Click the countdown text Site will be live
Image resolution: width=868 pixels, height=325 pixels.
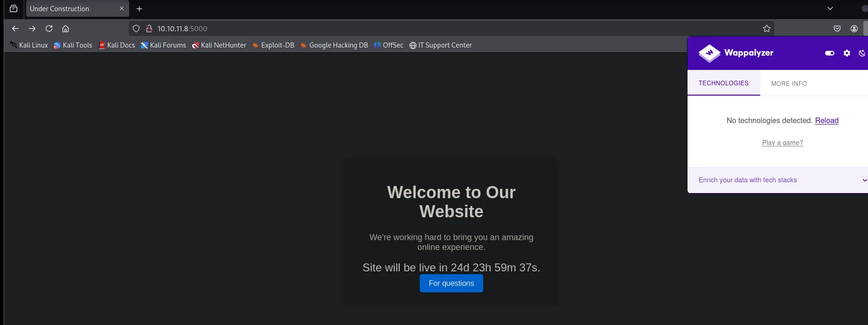(x=451, y=268)
